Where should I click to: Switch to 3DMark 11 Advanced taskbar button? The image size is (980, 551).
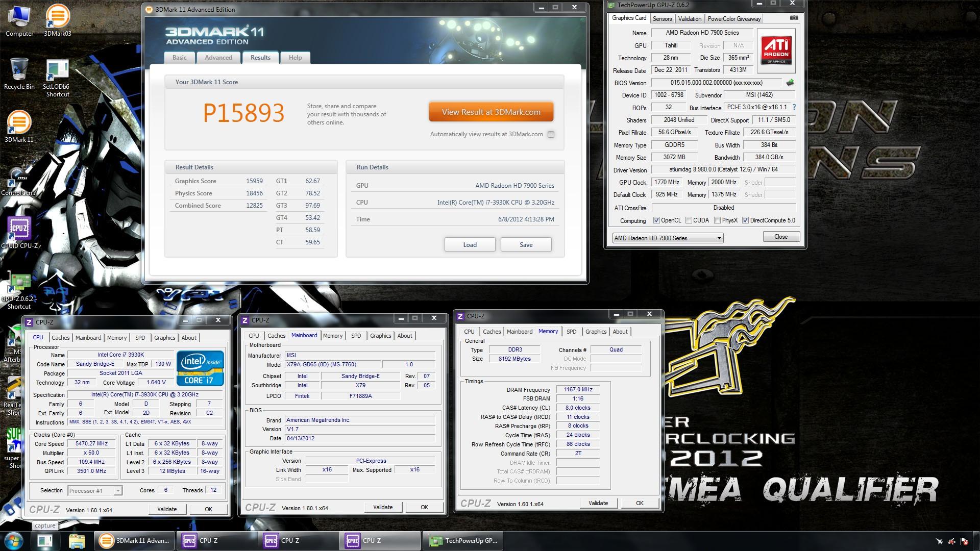click(x=134, y=541)
